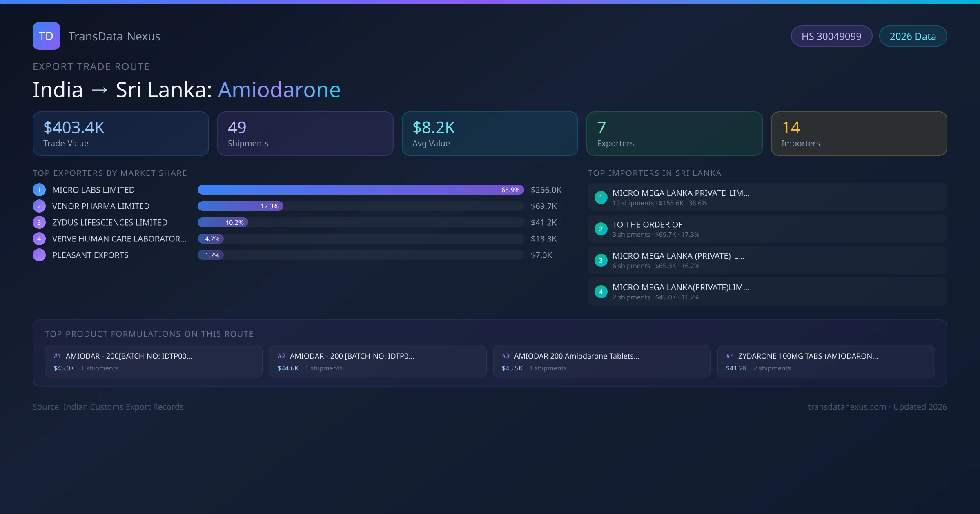980x514 pixels.
Task: Click the $403.4K Trade Value card
Action: point(120,133)
